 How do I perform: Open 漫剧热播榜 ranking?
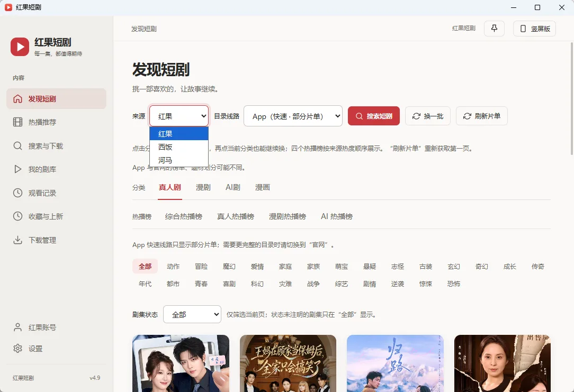[x=288, y=216]
